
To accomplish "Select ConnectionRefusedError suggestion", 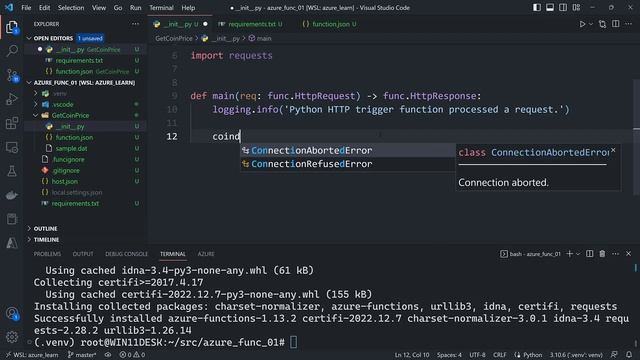I will [x=348, y=164].
